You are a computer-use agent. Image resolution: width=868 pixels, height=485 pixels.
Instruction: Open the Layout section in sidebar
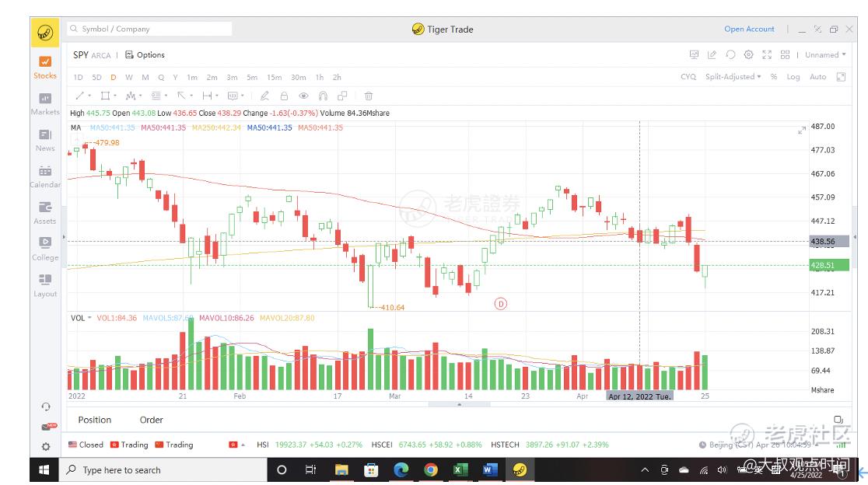[x=45, y=287]
